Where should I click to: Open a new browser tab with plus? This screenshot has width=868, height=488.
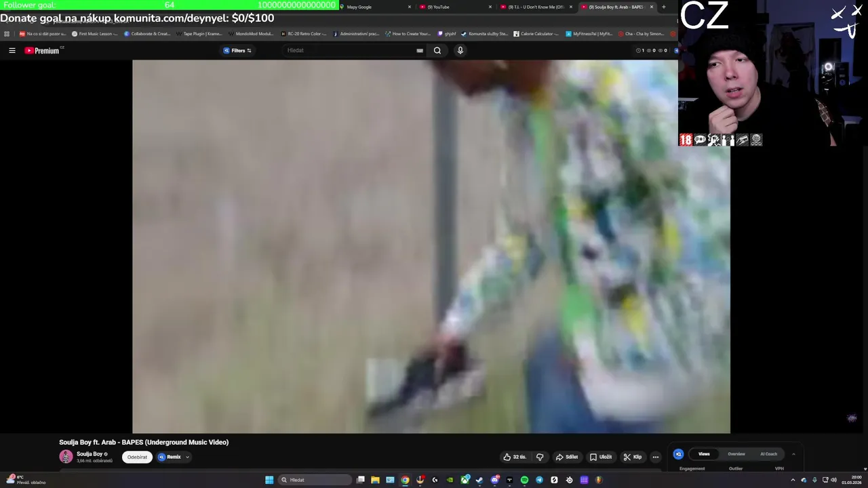(663, 7)
